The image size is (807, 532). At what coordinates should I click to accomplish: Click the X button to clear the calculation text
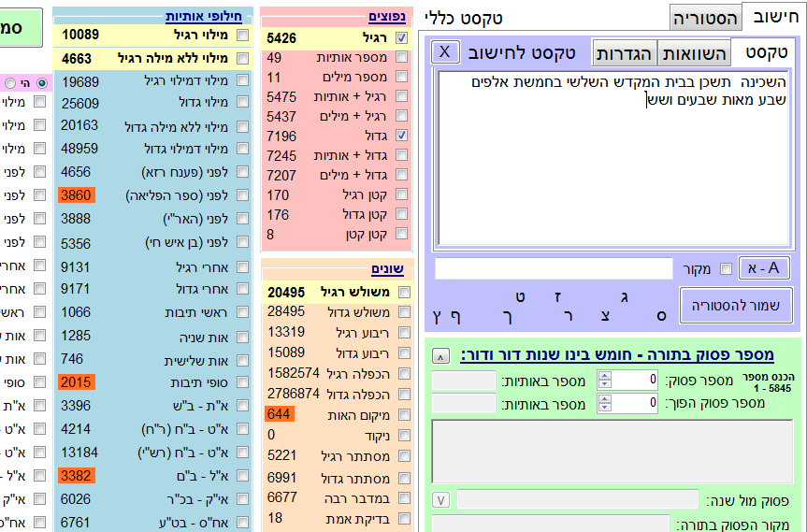coord(445,51)
